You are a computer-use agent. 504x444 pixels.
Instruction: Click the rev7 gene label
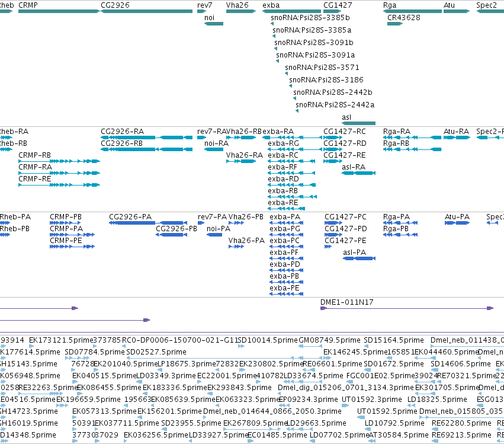[205, 5]
